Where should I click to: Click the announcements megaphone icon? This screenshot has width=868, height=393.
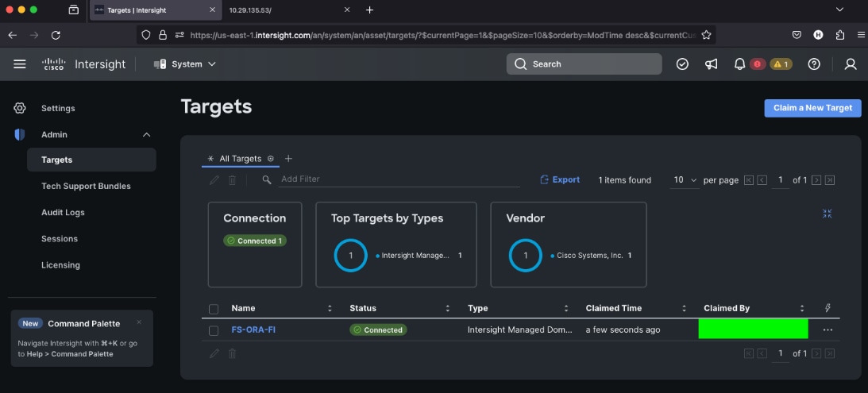click(711, 64)
